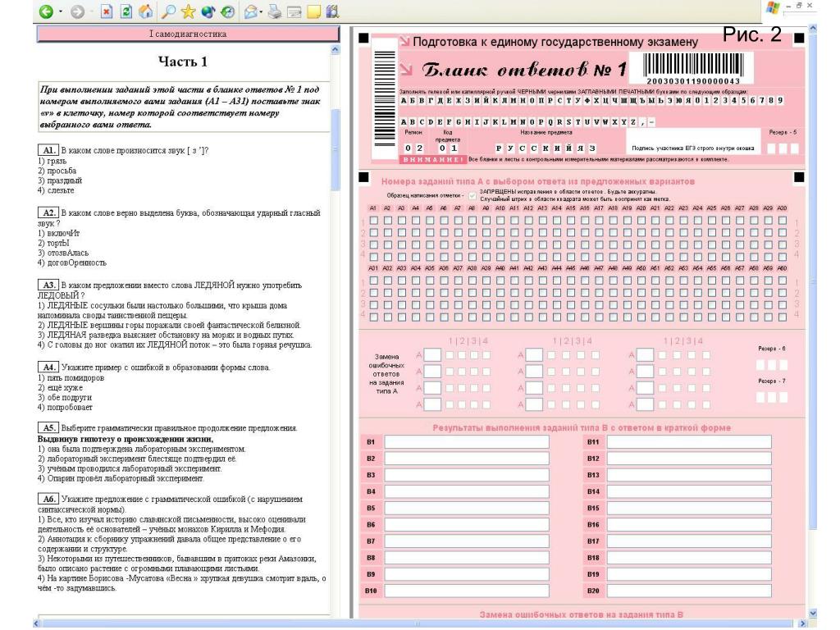Click the bottom horizontal scrollbar right arrow
This screenshot has height=630, width=840.
tap(802, 624)
